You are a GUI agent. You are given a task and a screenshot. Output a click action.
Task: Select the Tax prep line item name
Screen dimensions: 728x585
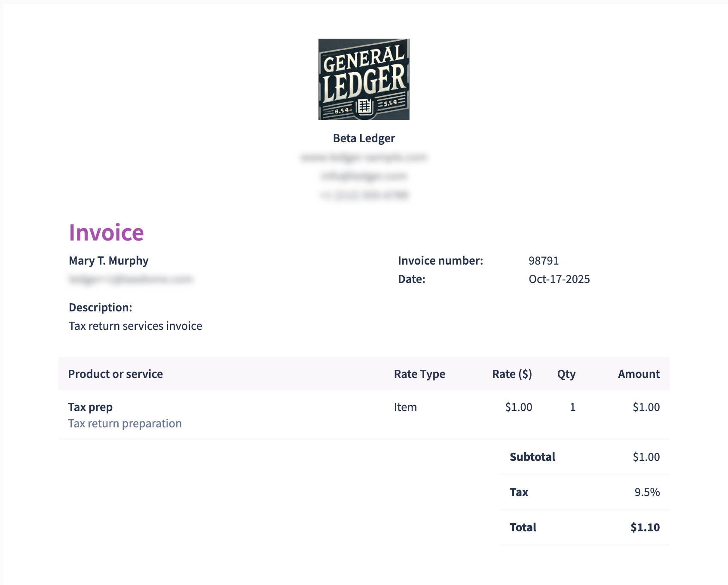click(x=90, y=407)
